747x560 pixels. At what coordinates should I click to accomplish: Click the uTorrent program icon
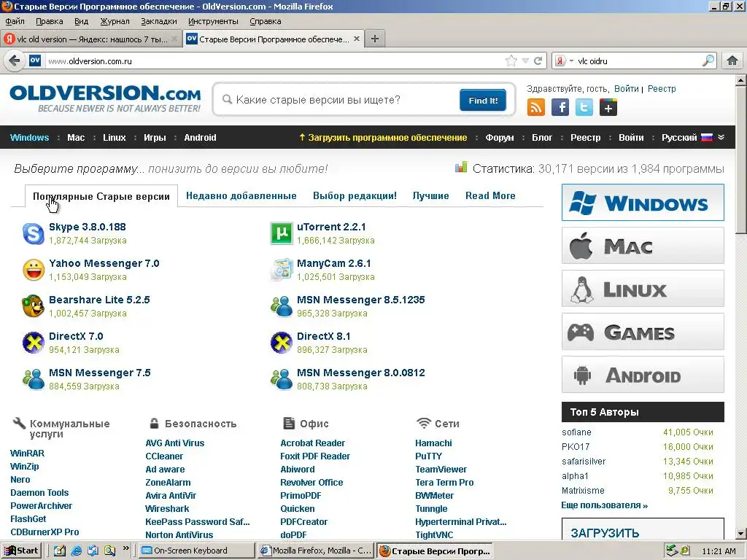click(x=281, y=233)
